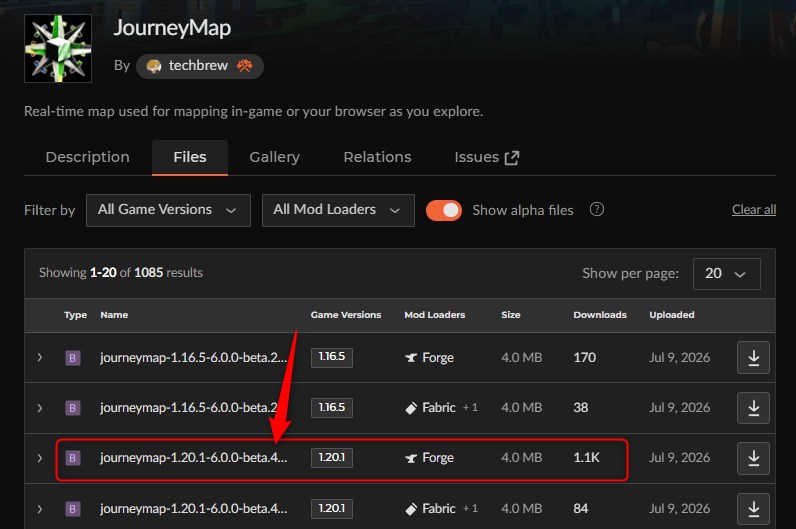The width and height of the screenshot is (796, 529).
Task: Open techbrew author profile
Action: click(198, 65)
